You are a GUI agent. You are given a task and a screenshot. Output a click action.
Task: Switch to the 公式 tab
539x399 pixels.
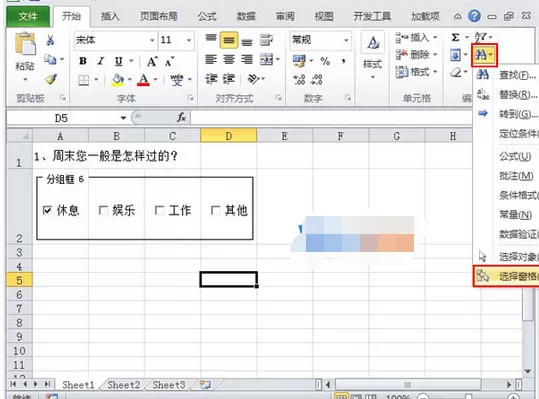[x=207, y=16]
